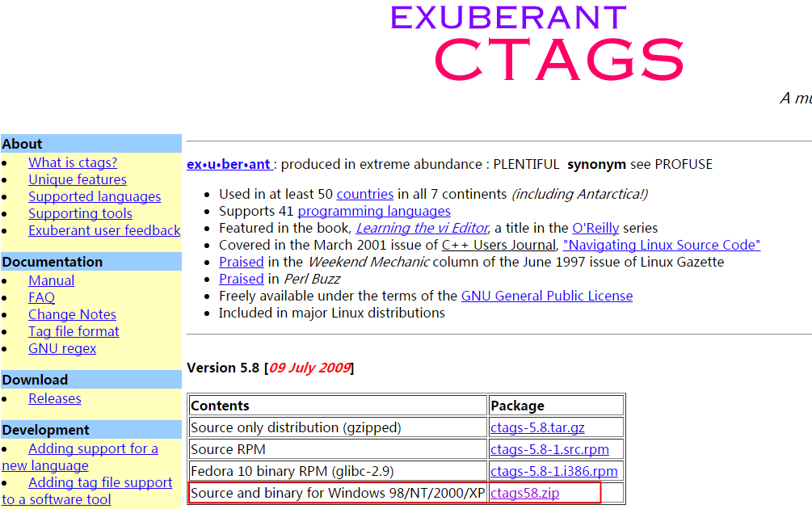Download ctags58.zip for Windows
The height and width of the screenshot is (509, 812).
point(524,493)
